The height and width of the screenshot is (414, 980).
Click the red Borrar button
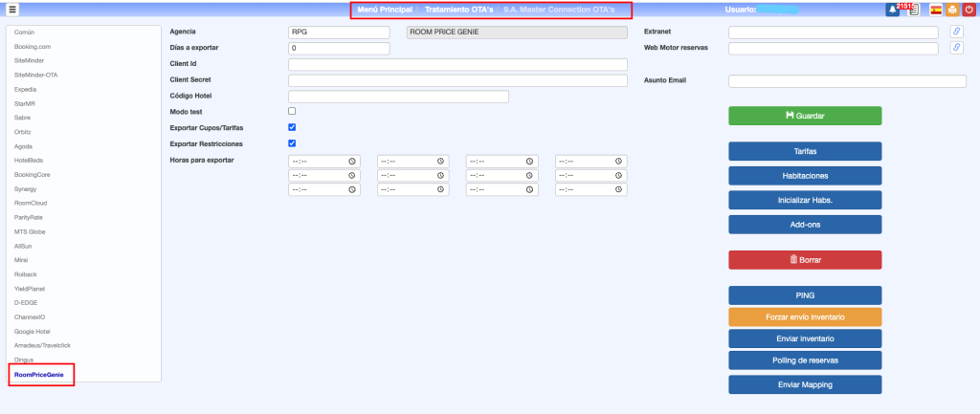805,260
